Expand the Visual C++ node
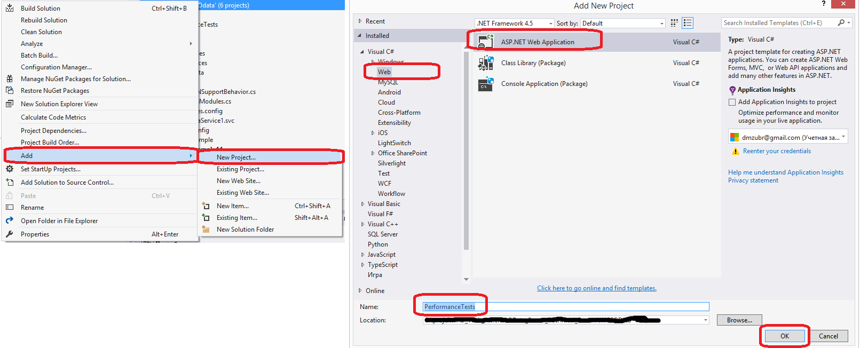 coord(363,224)
